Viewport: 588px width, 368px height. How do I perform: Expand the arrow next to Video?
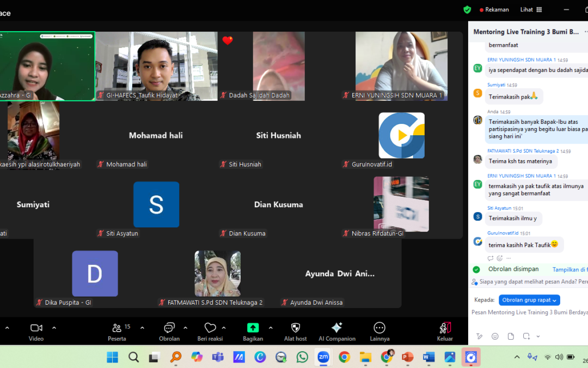click(x=54, y=328)
